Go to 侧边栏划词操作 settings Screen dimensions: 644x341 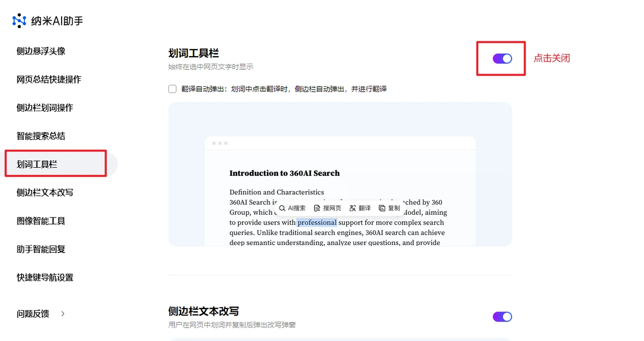(45, 108)
